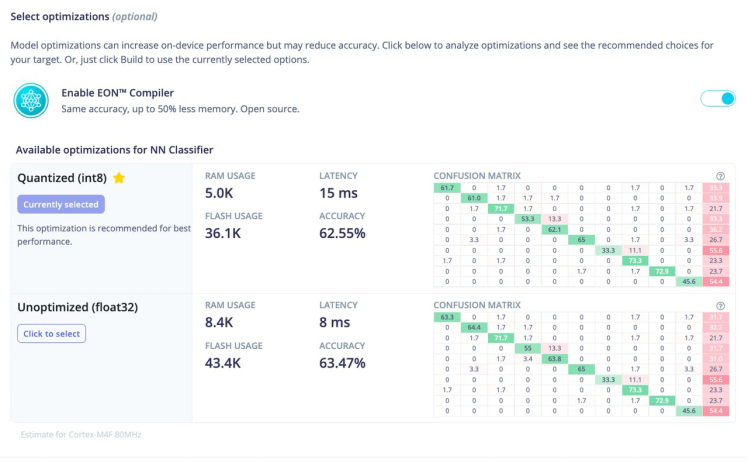Click the 63.8 cell in Unoptimized matrix
Viewport: 748px width, 463px height.
coord(556,358)
